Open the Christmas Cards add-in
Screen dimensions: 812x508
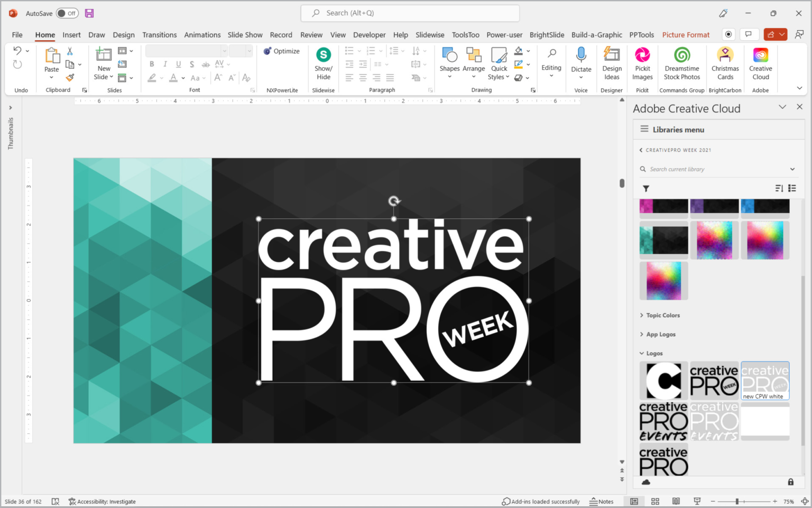[x=725, y=62]
